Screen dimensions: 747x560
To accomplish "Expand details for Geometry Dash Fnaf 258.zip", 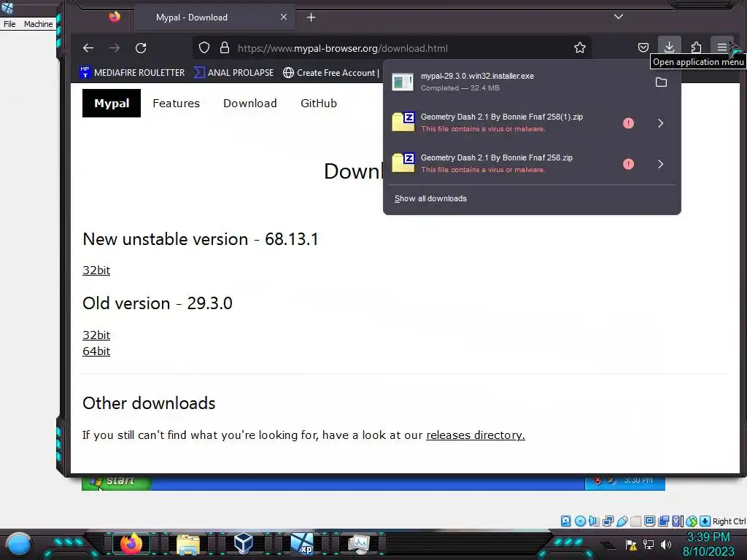I will pyautogui.click(x=661, y=164).
